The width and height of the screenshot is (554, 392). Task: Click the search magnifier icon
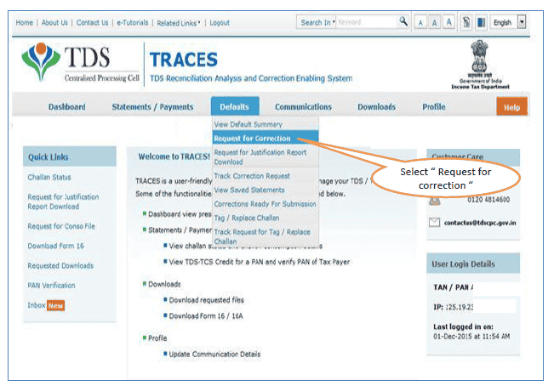coord(403,22)
